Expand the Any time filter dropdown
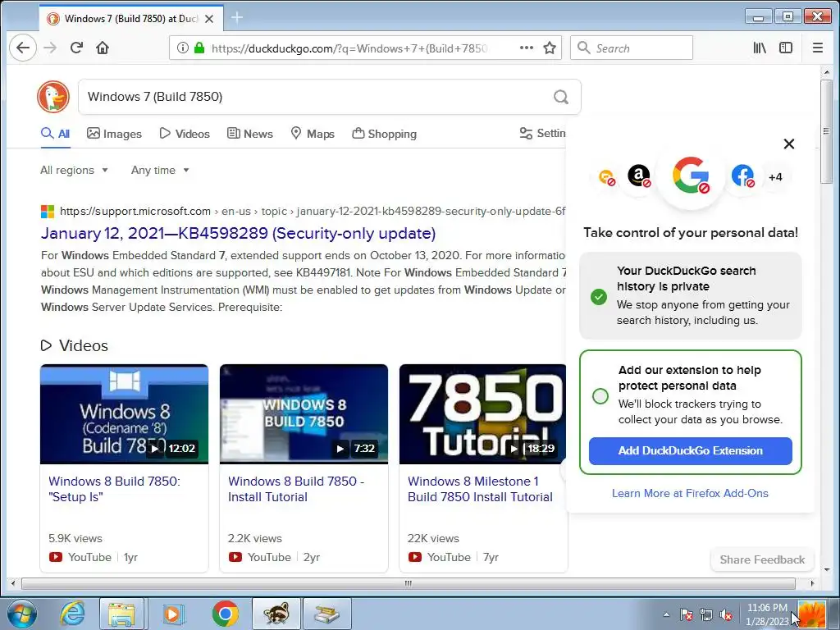The width and height of the screenshot is (840, 630). [x=160, y=170]
